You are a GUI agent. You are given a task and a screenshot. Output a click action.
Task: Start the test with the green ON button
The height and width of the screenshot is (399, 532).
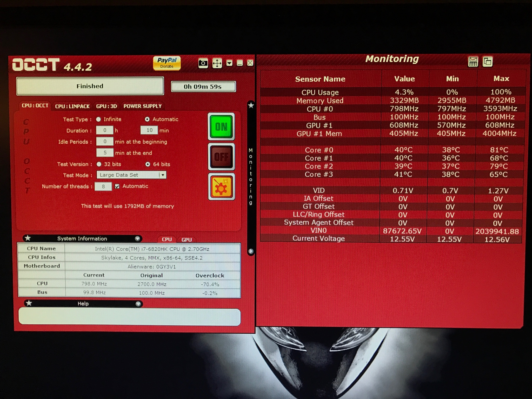[x=221, y=127]
